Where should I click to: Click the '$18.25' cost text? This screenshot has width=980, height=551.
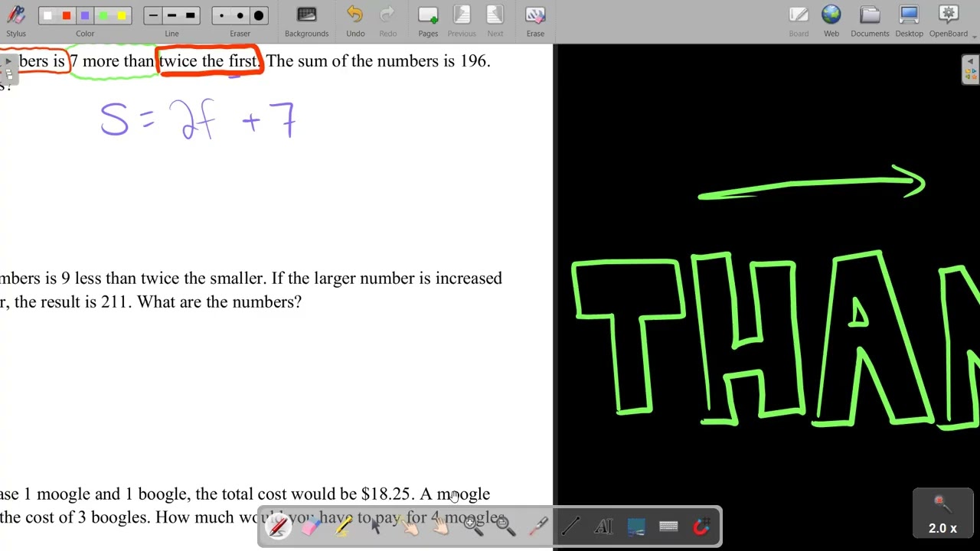coord(386,494)
